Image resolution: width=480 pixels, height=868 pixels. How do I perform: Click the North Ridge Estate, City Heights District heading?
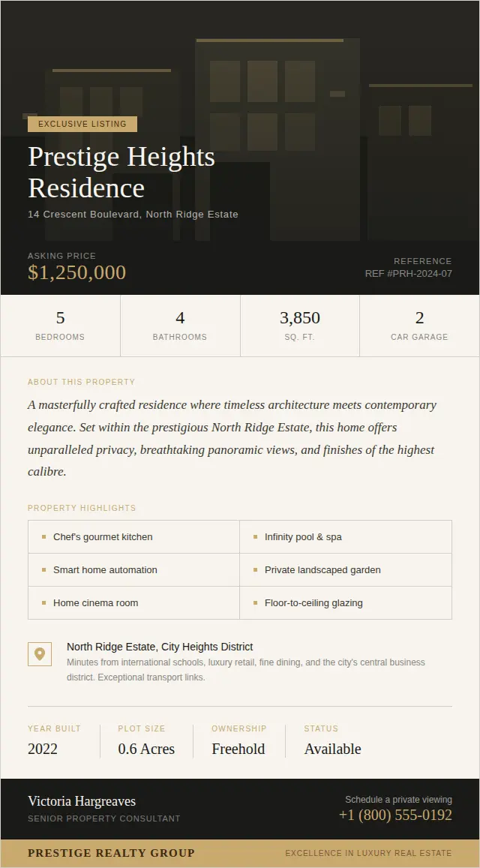(160, 647)
